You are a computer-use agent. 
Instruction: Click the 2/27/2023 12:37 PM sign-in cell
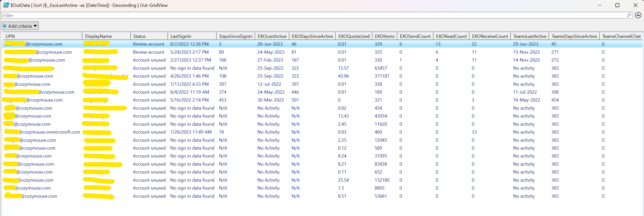click(191, 60)
